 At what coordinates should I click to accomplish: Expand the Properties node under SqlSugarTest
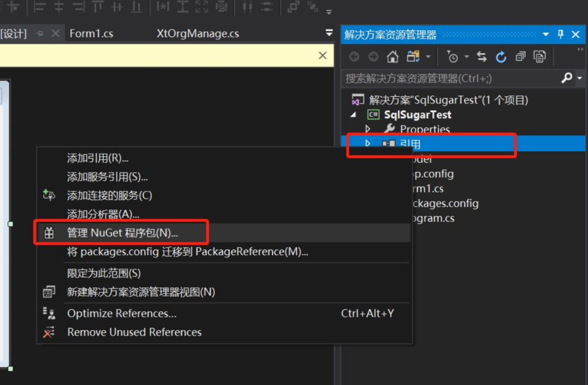368,129
